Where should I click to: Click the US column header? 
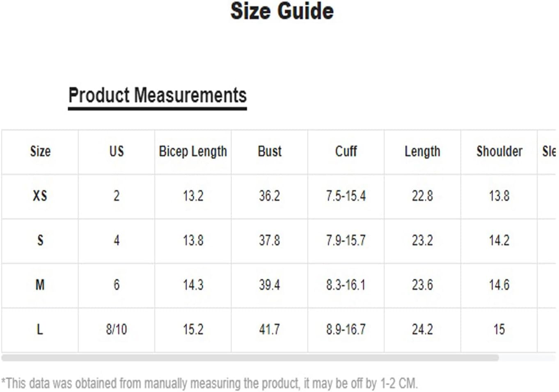tap(117, 151)
